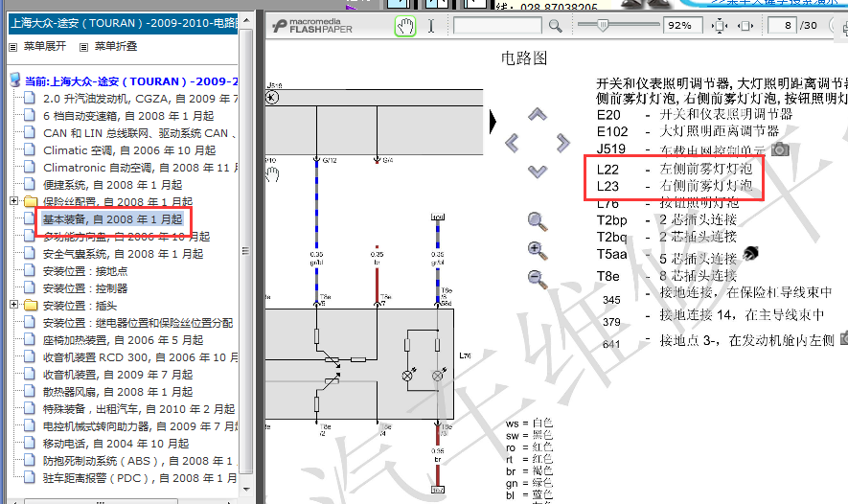Open 防抱死制动系统 (ABS) entry
This screenshot has width=848, height=504.
pos(138,461)
